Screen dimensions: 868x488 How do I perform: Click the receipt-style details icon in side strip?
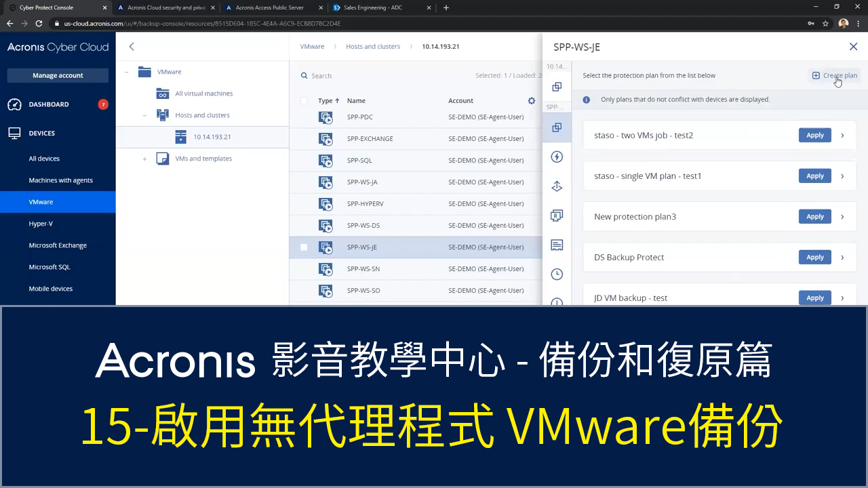[557, 245]
